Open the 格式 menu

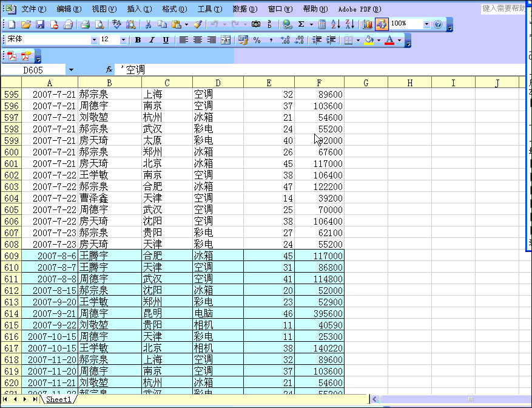click(173, 8)
